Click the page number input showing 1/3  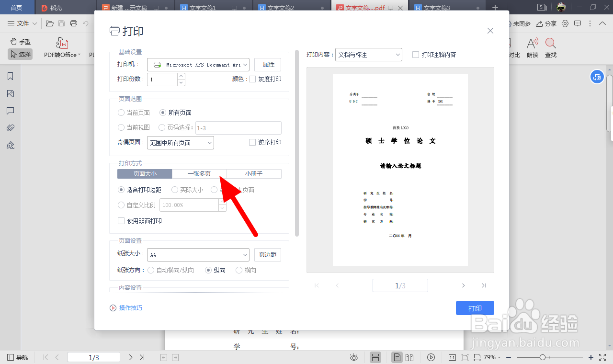pyautogui.click(x=400, y=285)
